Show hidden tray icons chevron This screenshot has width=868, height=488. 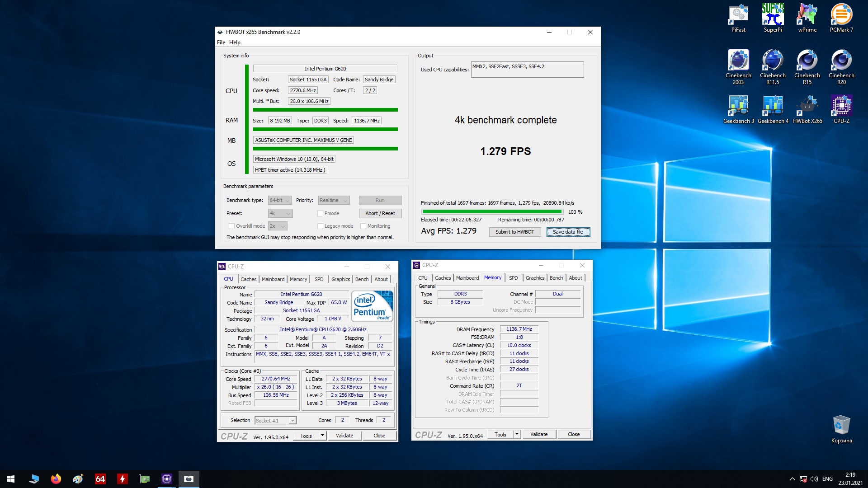792,479
